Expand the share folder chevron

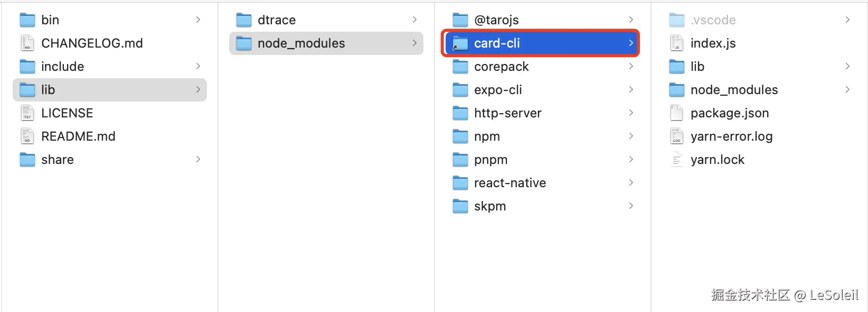[x=198, y=160]
